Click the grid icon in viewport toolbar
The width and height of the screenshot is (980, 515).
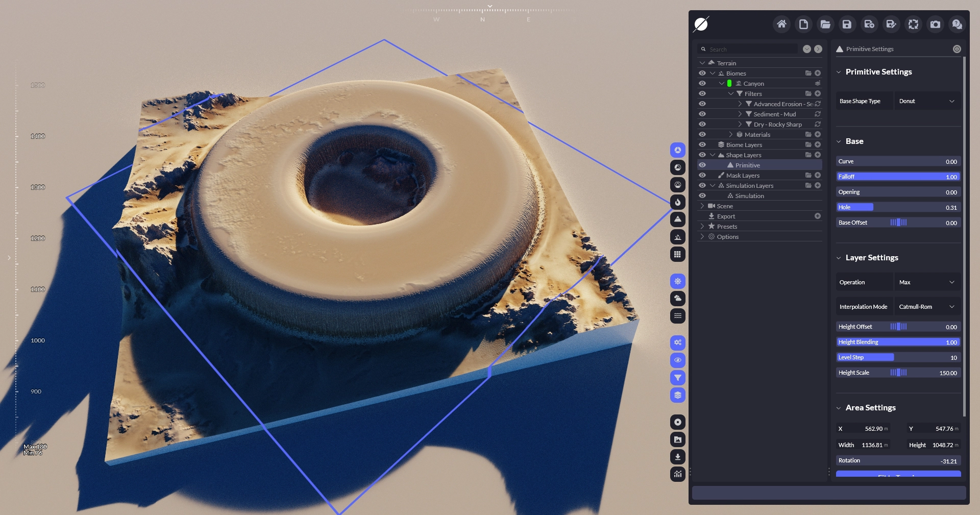[677, 254]
